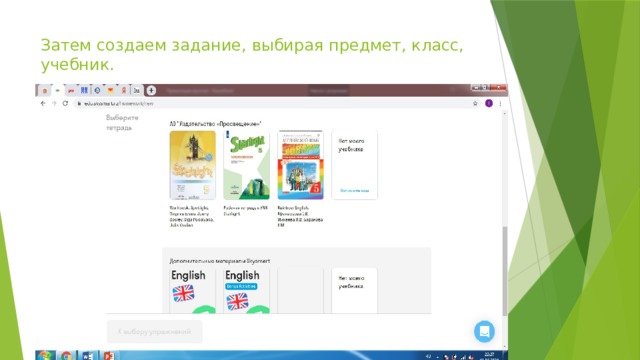Switch to the tab with round blue icon
The height and width of the screenshot is (360, 640).
(97, 90)
